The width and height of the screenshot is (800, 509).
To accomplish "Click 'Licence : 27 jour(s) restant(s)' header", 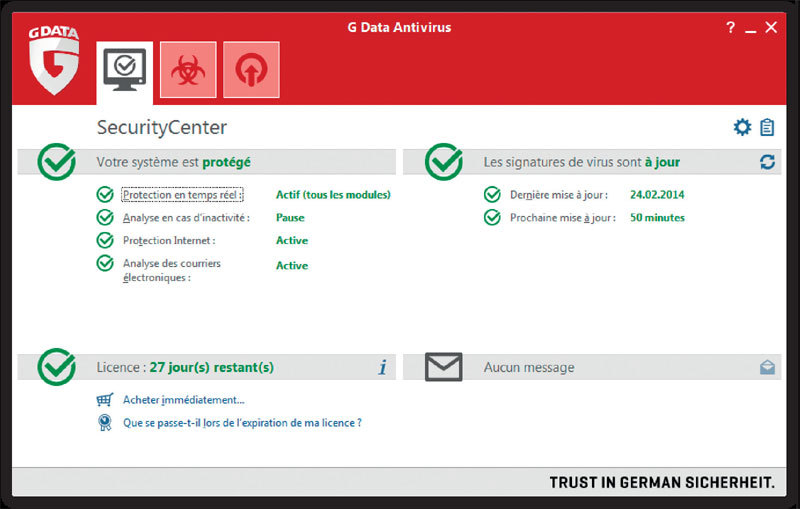I will pos(185,367).
